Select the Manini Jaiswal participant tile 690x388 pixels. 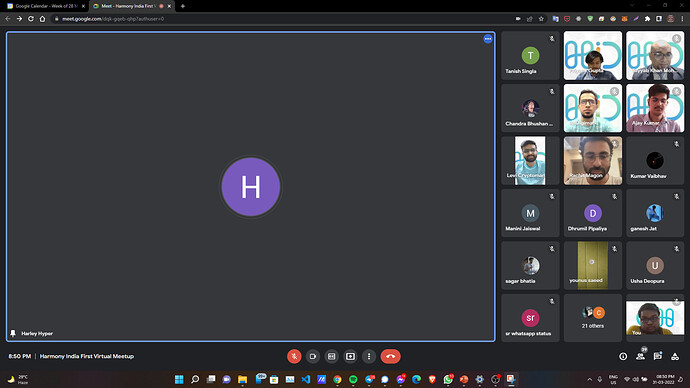coord(530,213)
